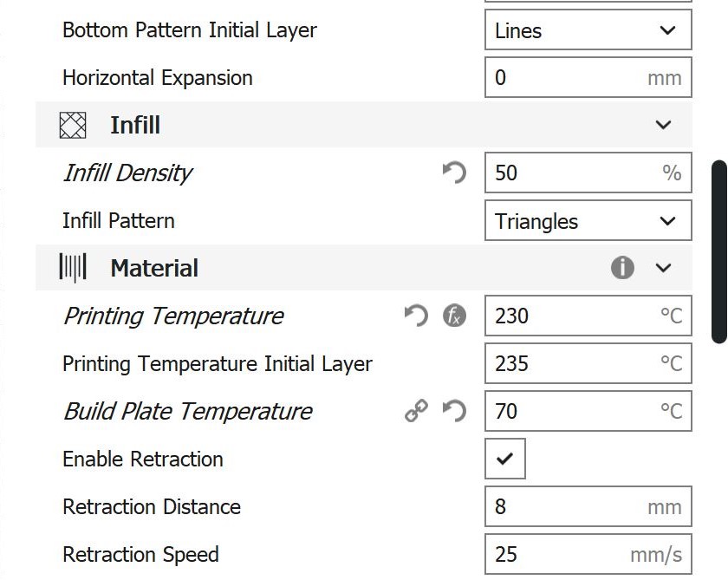Click the Build Plate Temperature link icon
The width and height of the screenshot is (728, 580).
click(x=417, y=411)
